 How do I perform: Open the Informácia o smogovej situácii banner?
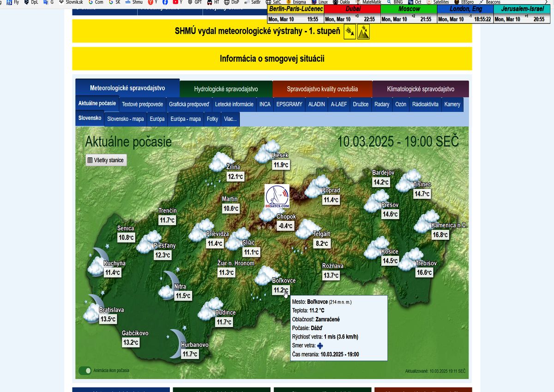click(272, 59)
